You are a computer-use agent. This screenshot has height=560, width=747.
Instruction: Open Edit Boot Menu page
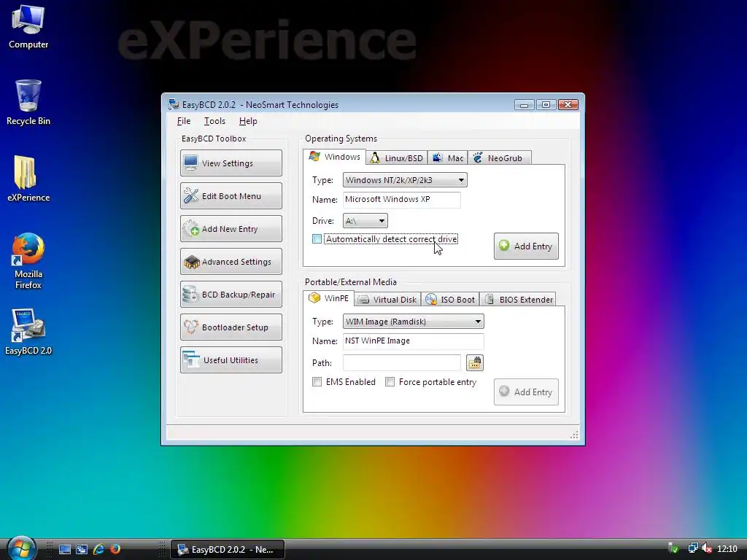(231, 195)
